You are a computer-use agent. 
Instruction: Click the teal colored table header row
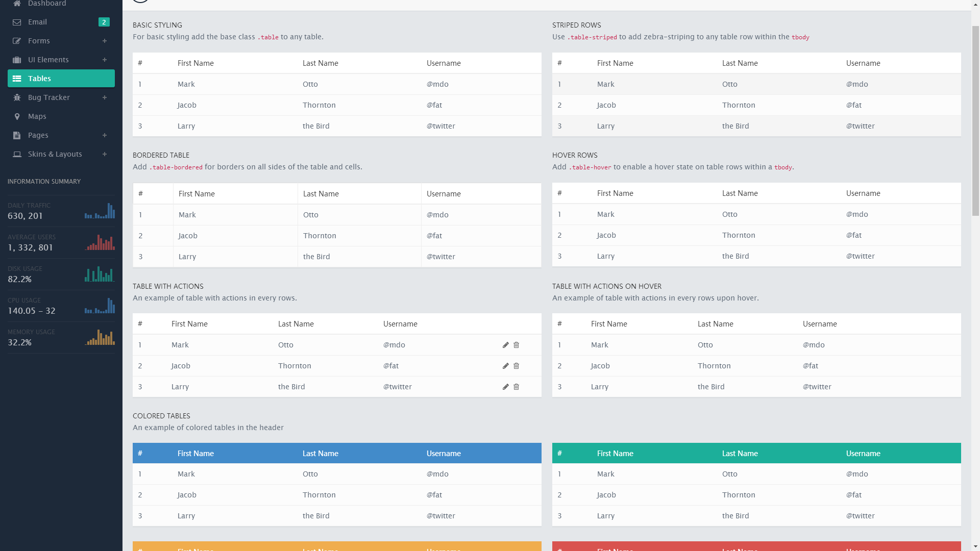[756, 454]
